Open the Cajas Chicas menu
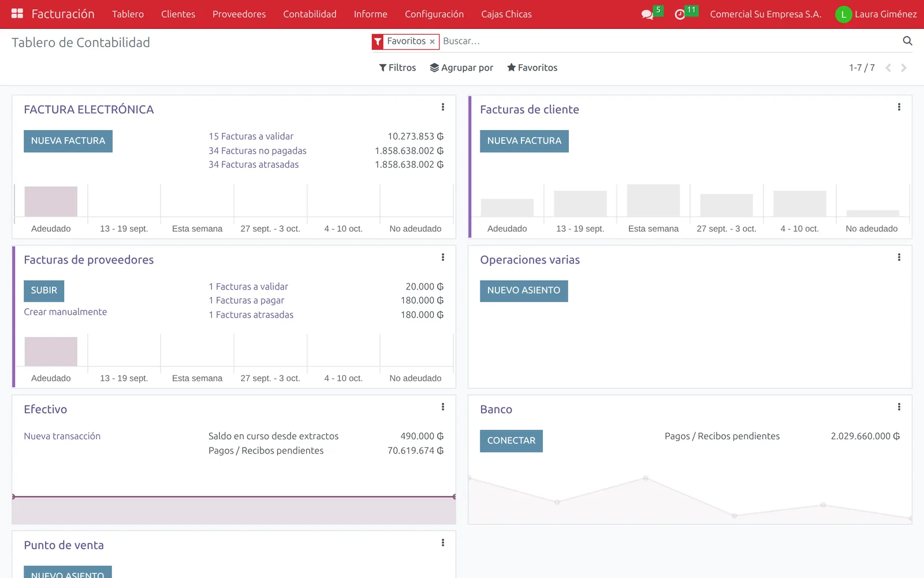This screenshot has width=924, height=578. tap(506, 14)
